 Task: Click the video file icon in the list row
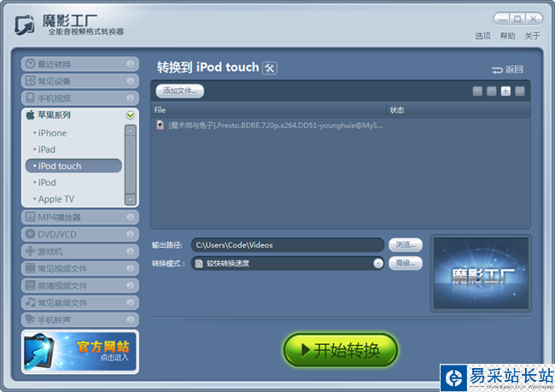161,125
